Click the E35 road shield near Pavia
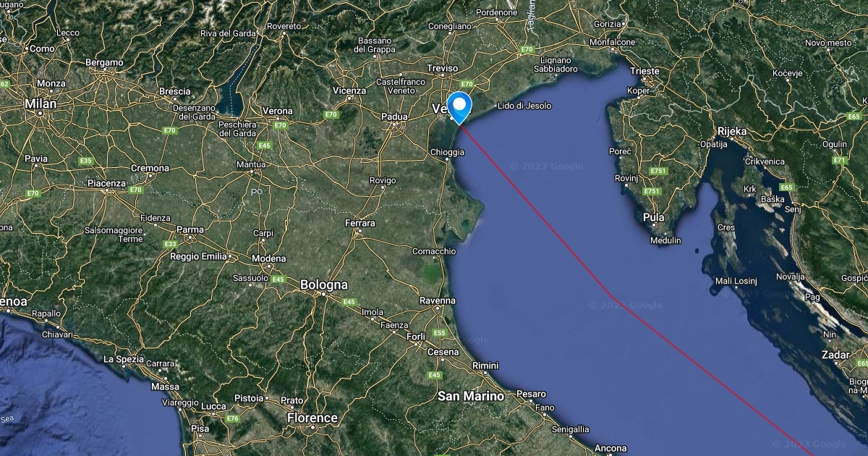Image resolution: width=868 pixels, height=456 pixels. [x=86, y=161]
